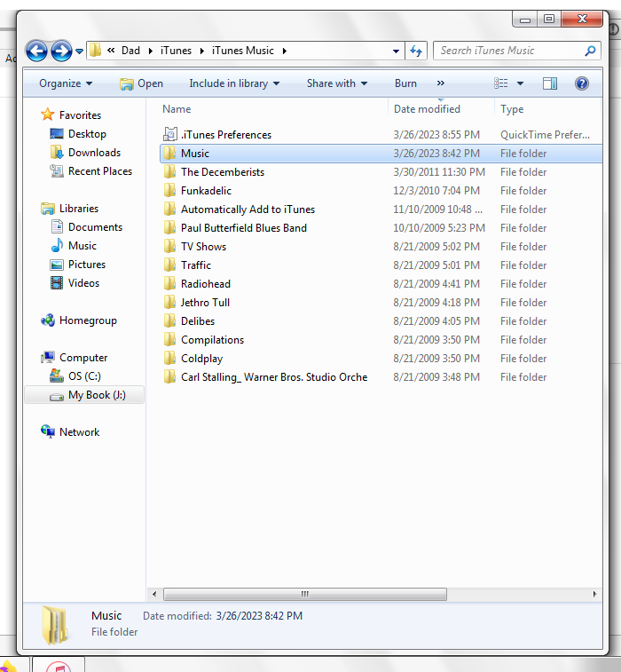Click the QuickTime Prefer... type cell

click(x=545, y=135)
